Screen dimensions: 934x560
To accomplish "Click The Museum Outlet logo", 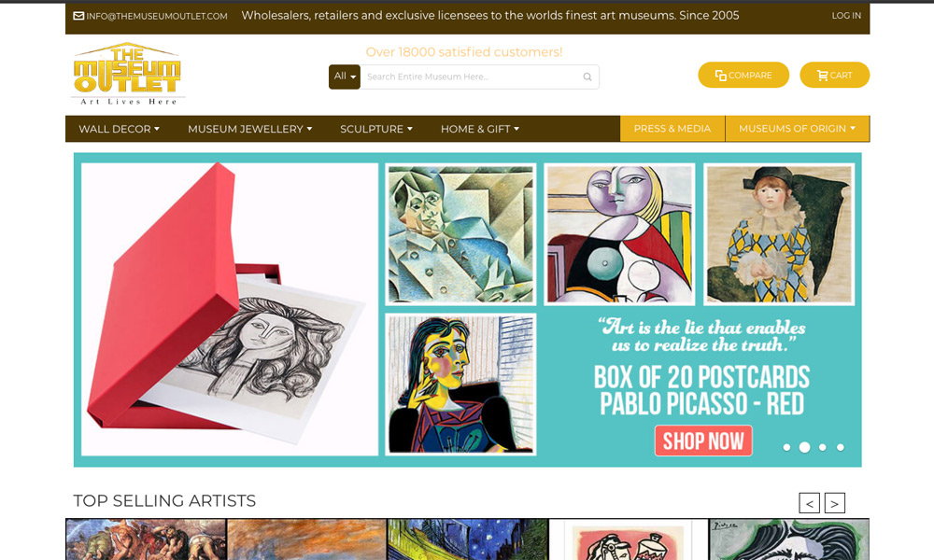I will [127, 74].
